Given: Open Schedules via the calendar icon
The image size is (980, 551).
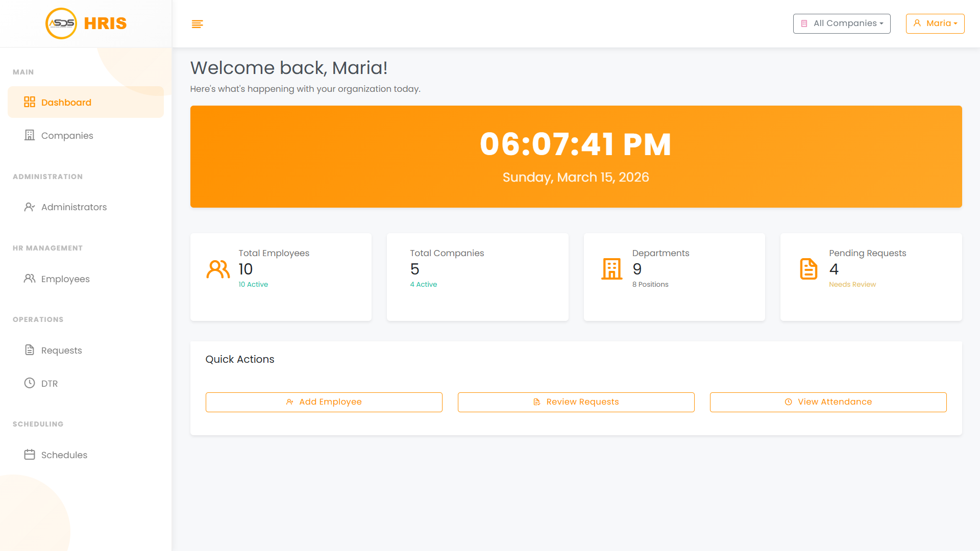Looking at the screenshot, I should (x=30, y=455).
